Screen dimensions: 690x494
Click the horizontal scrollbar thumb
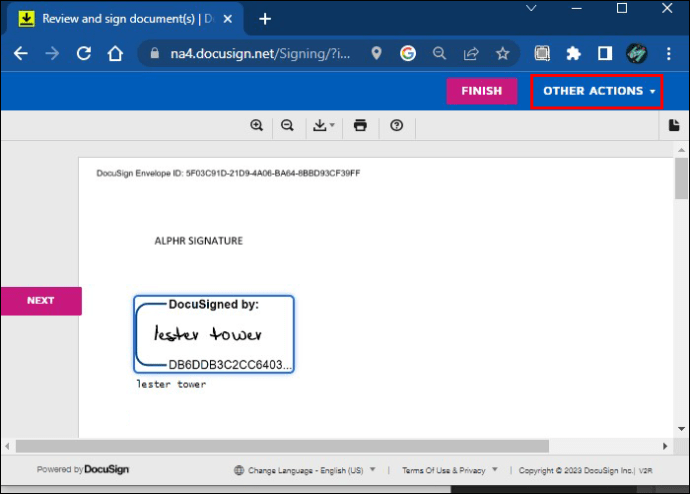point(282,446)
